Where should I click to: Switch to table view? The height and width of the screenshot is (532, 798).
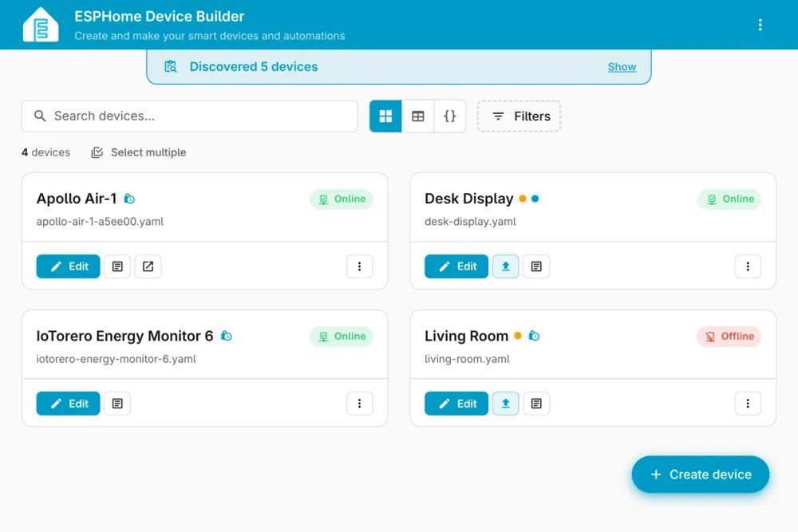pyautogui.click(x=418, y=116)
